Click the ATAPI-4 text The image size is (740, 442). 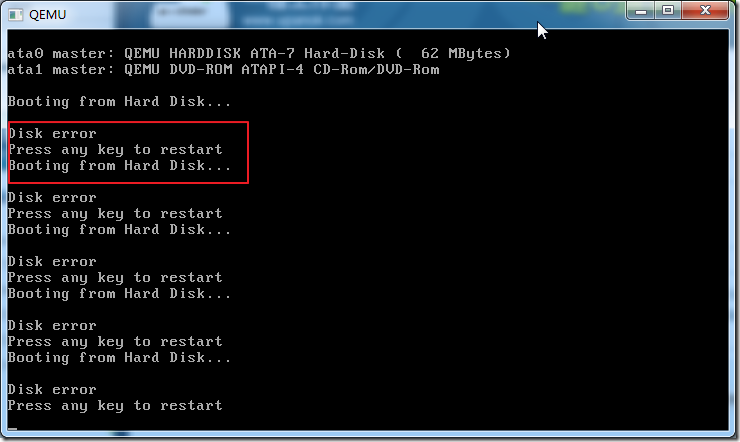click(273, 69)
